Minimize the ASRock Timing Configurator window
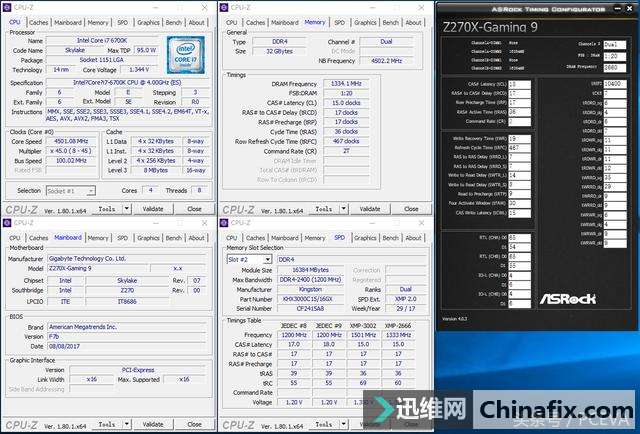 [616, 9]
